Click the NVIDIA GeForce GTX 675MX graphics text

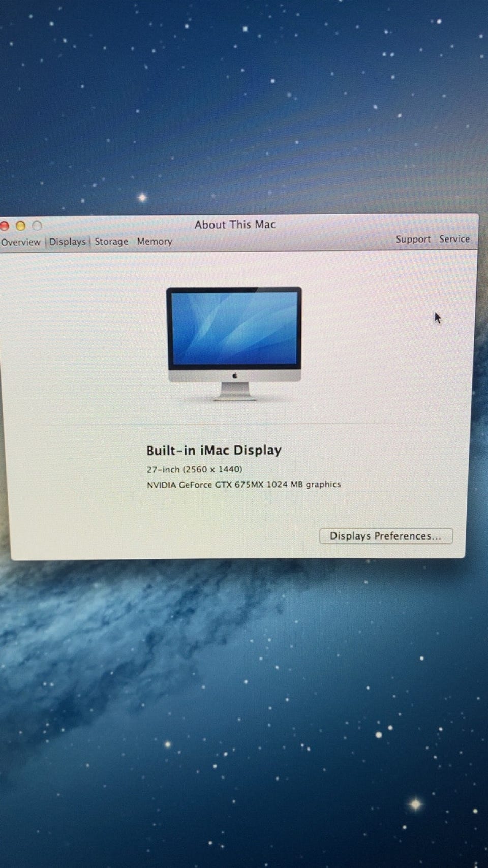(x=244, y=485)
